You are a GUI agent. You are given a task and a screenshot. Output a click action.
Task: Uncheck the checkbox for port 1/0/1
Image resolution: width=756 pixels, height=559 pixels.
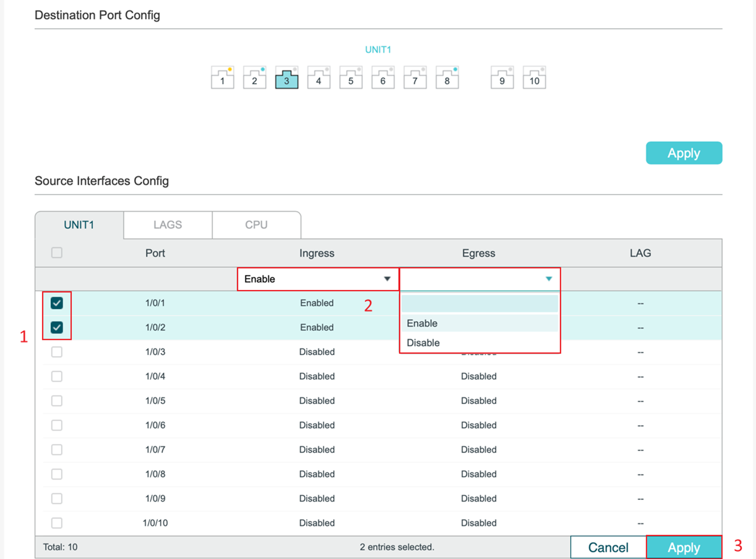pos(57,303)
